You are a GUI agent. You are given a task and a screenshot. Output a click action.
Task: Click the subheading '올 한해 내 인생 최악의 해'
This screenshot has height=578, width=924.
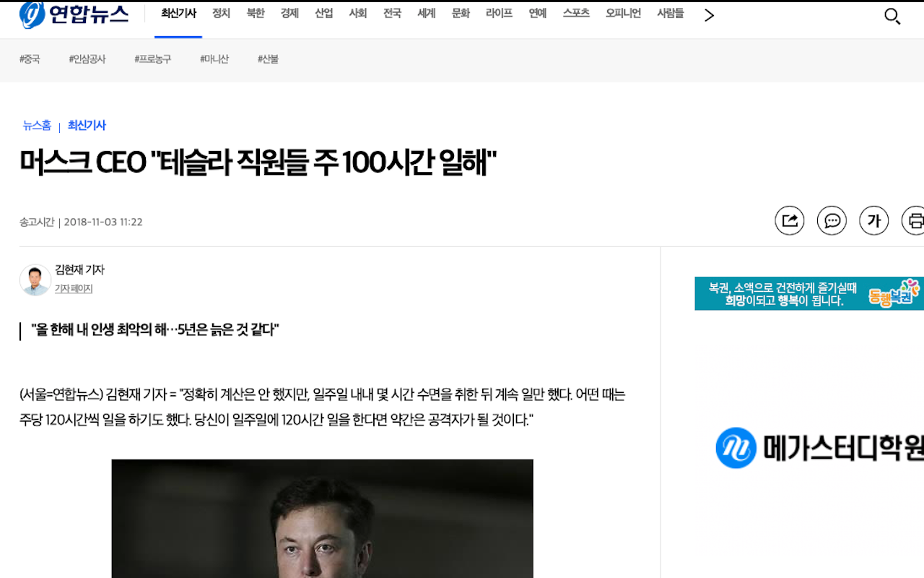tap(155, 331)
